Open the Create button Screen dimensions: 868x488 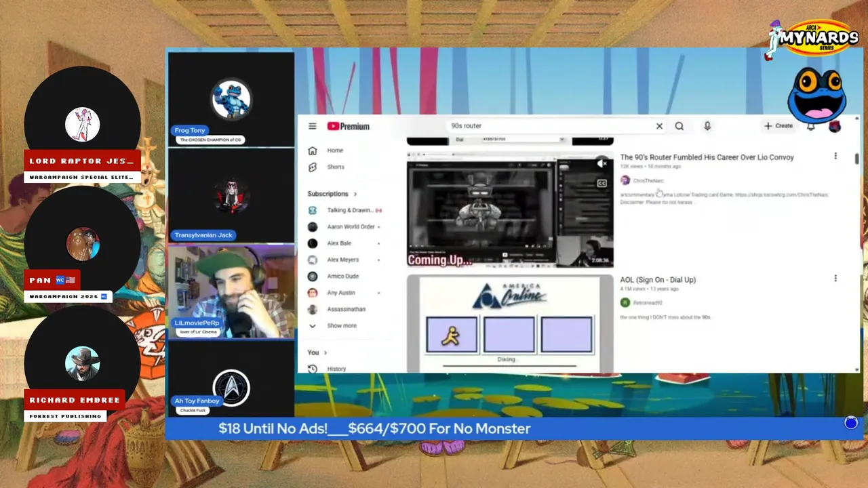pos(778,126)
